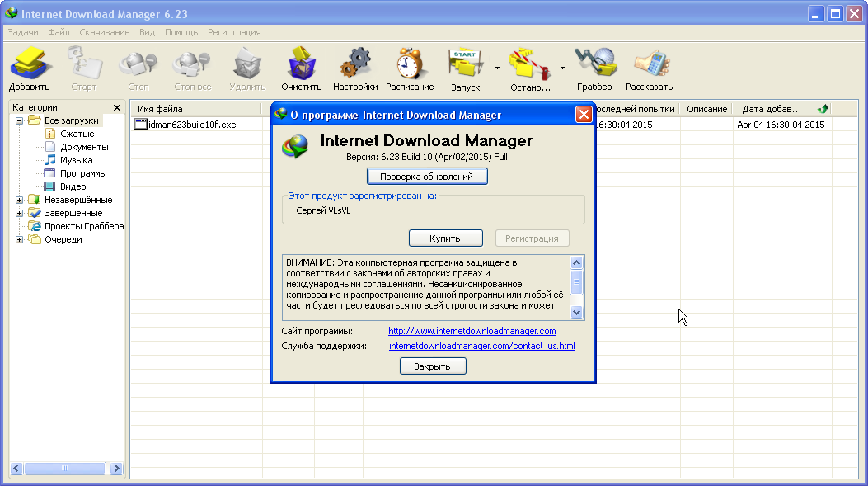This screenshot has width=868, height=486.
Task: Click the Apr 04 16:30:04 2015 date cell
Action: tap(781, 125)
